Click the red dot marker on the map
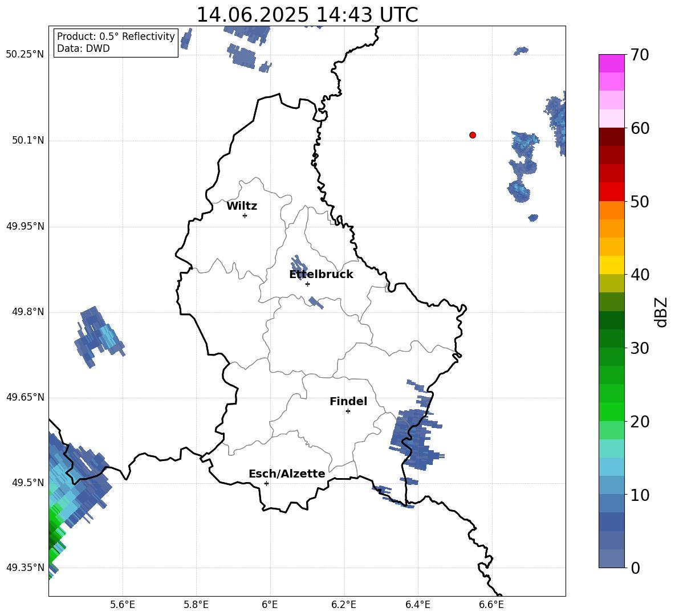The width and height of the screenshot is (675, 616). [473, 135]
